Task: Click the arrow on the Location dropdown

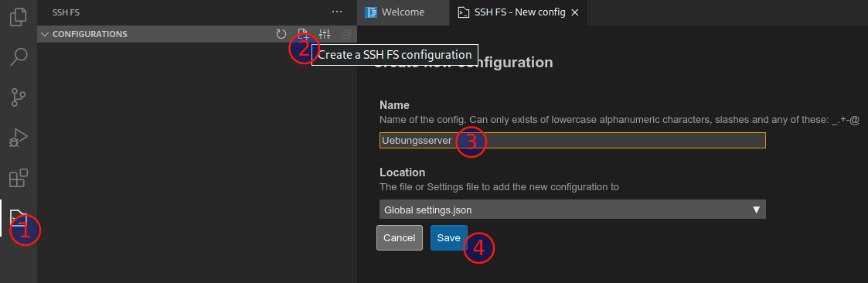Action: [x=756, y=210]
